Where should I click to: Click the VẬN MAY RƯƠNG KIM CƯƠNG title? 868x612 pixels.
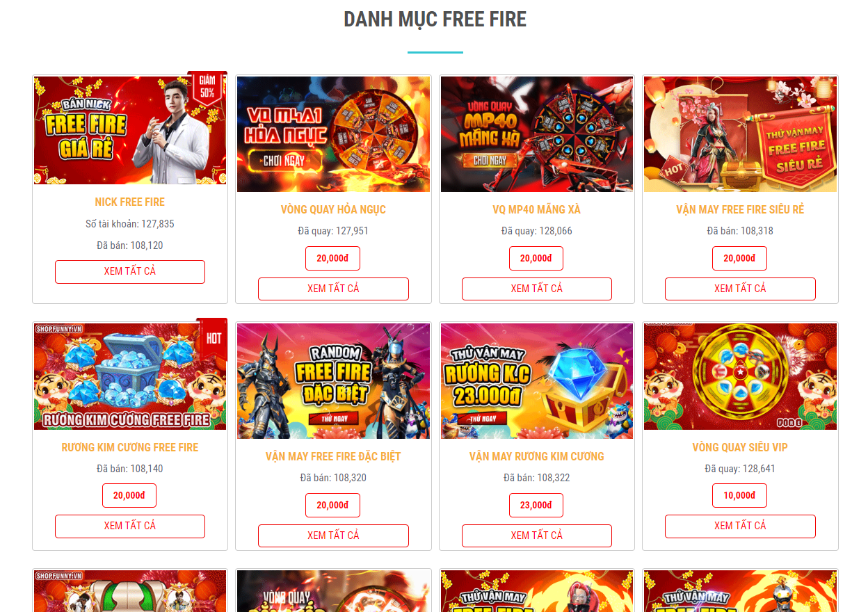[537, 457]
